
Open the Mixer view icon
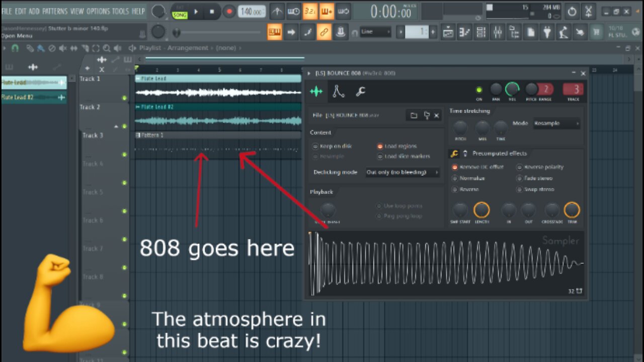click(x=497, y=32)
